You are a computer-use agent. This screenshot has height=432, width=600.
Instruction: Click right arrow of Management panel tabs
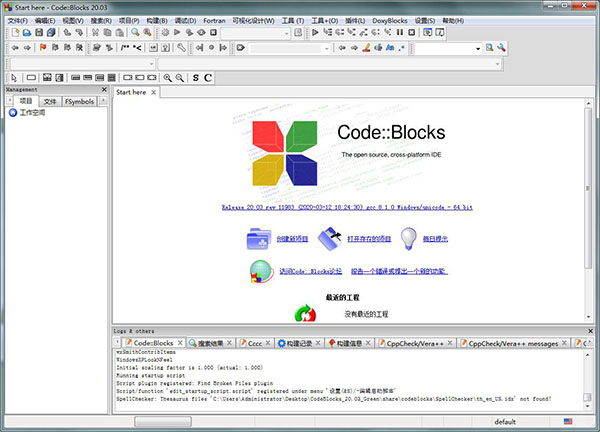(103, 101)
